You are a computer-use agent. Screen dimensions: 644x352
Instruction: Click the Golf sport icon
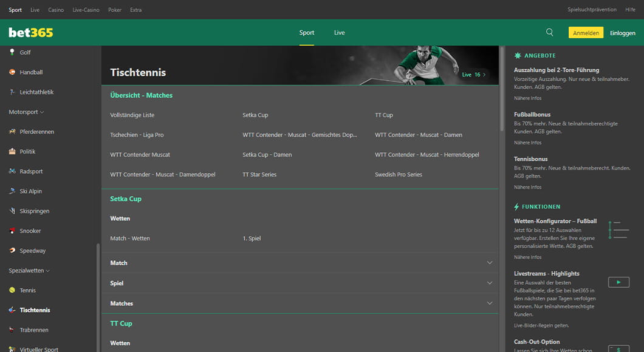(x=12, y=52)
